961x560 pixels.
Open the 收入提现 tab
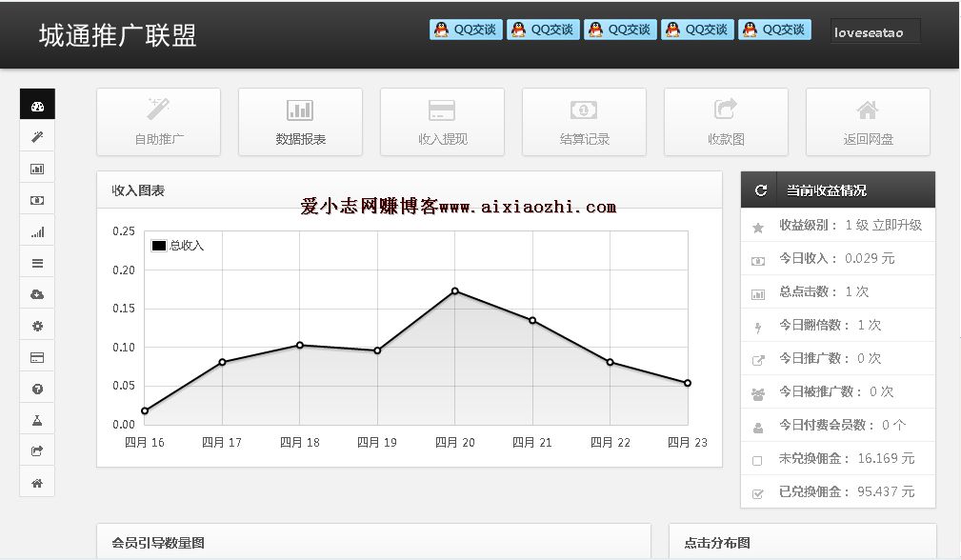point(442,122)
